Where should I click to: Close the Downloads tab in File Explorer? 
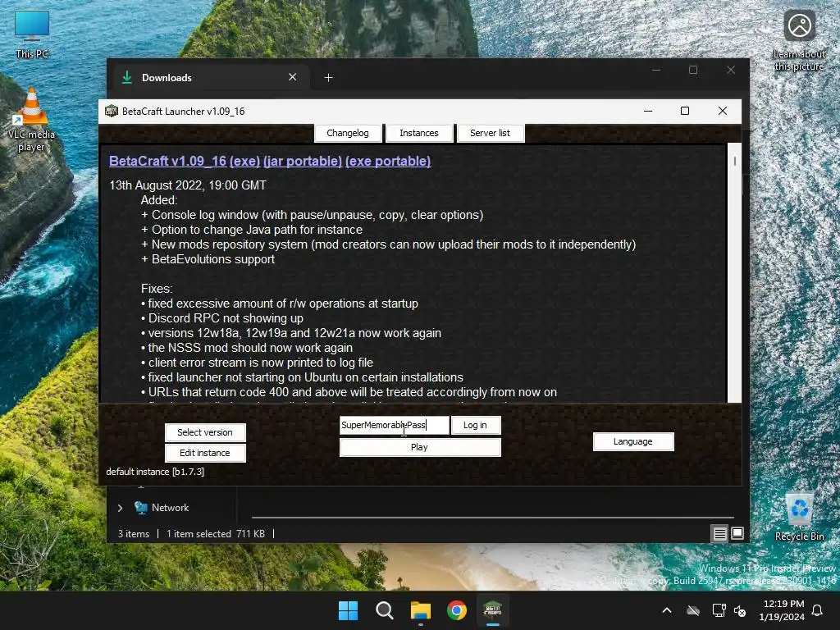(x=293, y=77)
